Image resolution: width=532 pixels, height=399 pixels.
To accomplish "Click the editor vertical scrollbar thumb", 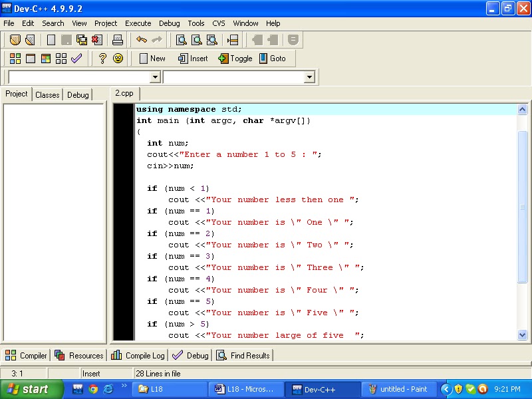I will click(522, 207).
